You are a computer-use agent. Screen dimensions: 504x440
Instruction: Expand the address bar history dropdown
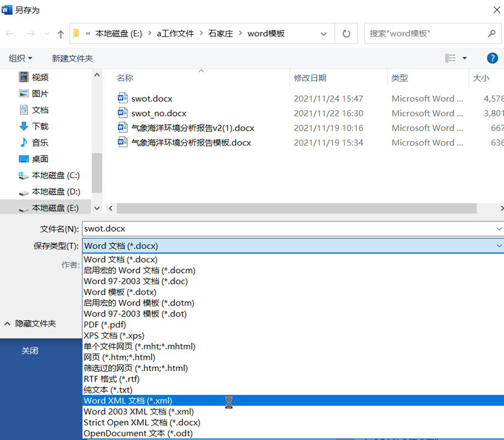tap(324, 34)
